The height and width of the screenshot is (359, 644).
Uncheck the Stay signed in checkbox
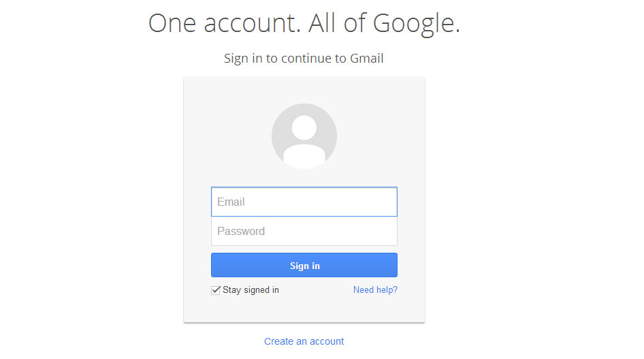click(216, 290)
